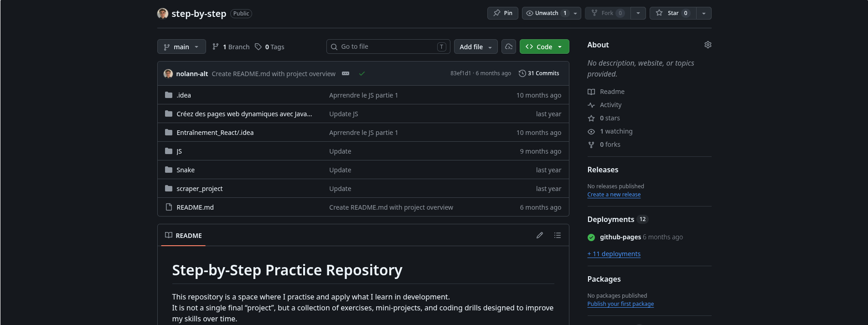The width and height of the screenshot is (868, 325).
Task: Select the README tab
Action: [x=183, y=235]
